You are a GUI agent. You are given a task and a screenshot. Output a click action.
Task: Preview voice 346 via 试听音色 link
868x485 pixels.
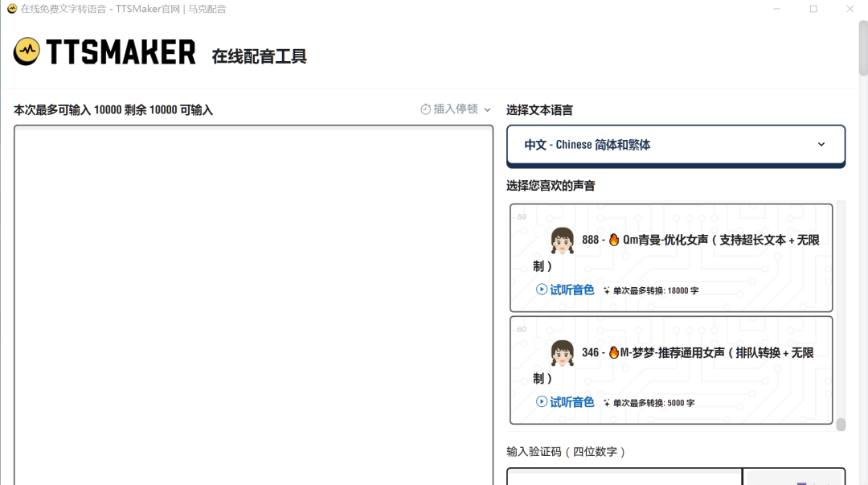(x=567, y=402)
